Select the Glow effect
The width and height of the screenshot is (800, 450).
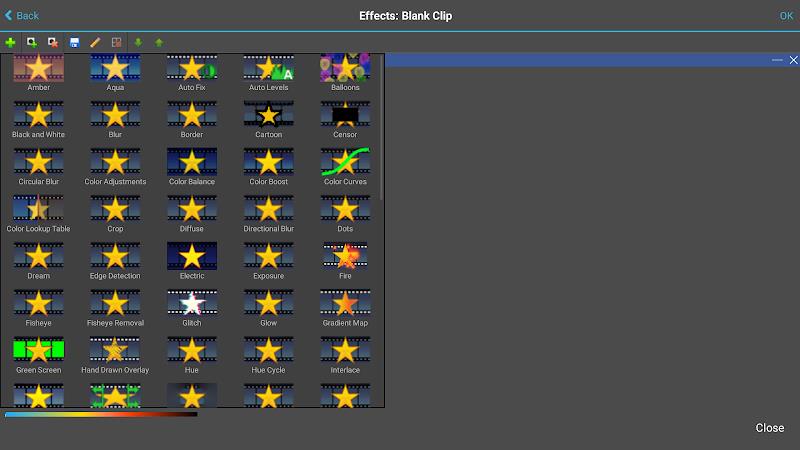pos(268,309)
